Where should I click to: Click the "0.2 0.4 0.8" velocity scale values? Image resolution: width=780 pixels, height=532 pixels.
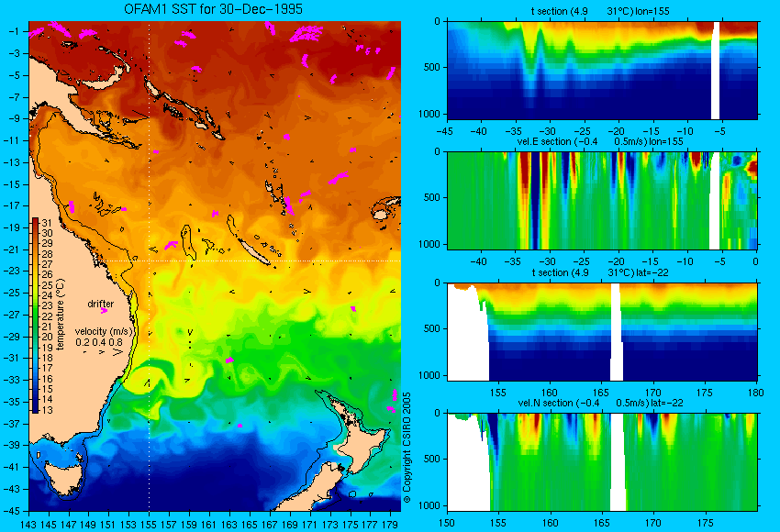click(x=99, y=342)
